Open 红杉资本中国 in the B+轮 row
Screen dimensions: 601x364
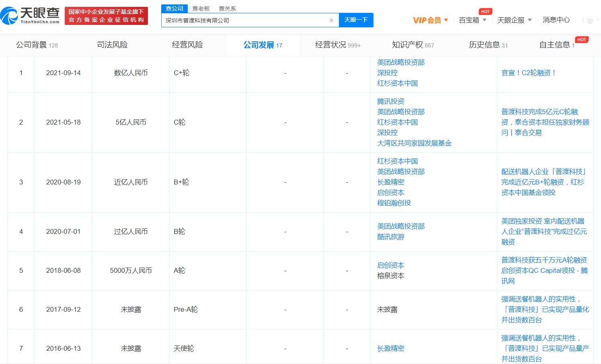click(x=397, y=161)
